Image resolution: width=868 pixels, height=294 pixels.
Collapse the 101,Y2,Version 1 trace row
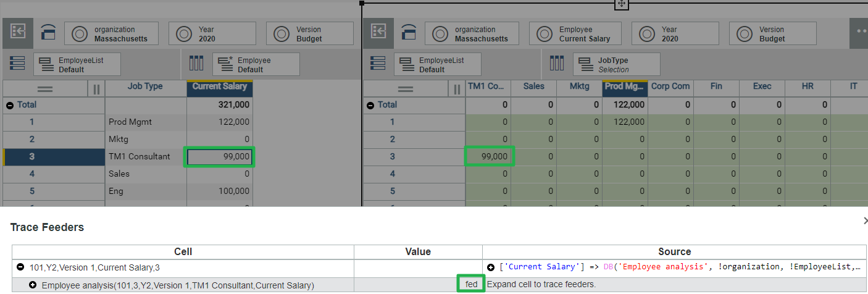(x=20, y=267)
